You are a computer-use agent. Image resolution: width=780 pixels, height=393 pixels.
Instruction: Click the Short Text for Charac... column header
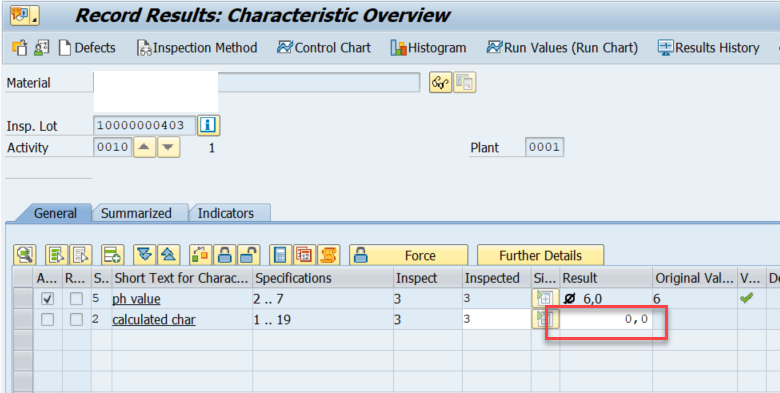pyautogui.click(x=182, y=278)
